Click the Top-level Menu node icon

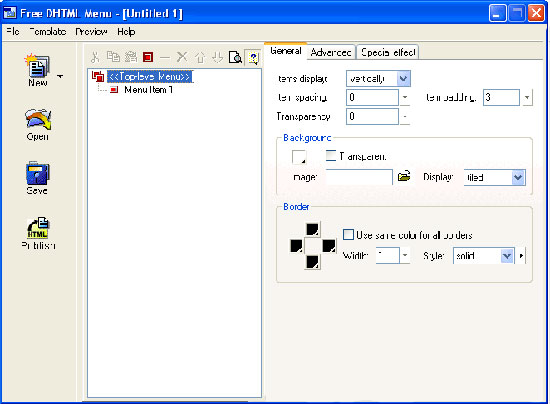tap(98, 76)
